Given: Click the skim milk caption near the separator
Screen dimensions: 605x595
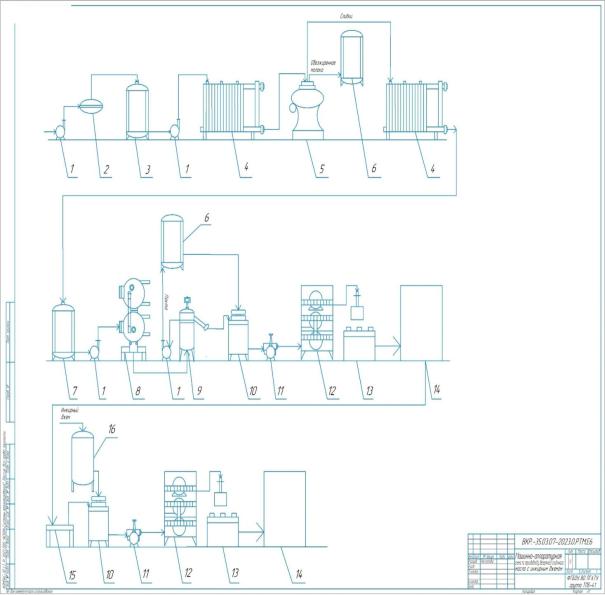Looking at the screenshot, I should click(323, 66).
